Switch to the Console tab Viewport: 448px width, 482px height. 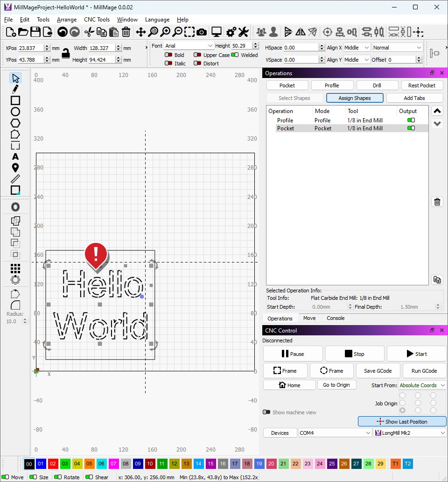pyautogui.click(x=336, y=318)
